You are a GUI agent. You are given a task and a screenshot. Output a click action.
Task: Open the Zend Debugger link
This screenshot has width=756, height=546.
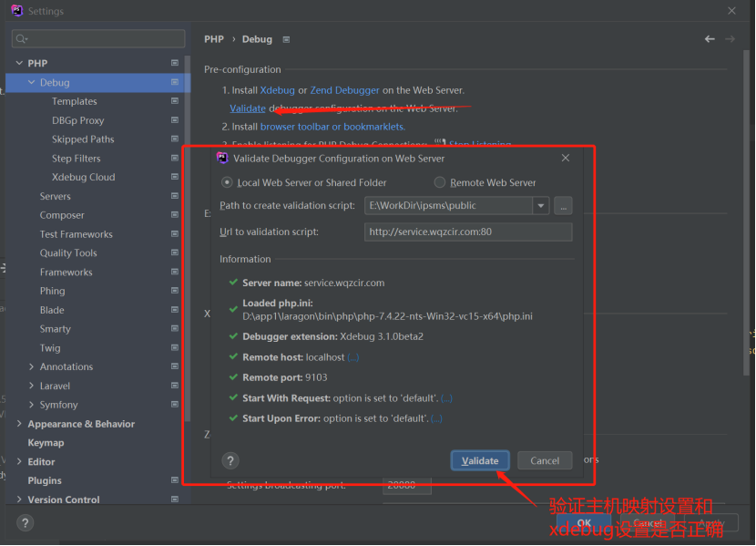click(344, 90)
